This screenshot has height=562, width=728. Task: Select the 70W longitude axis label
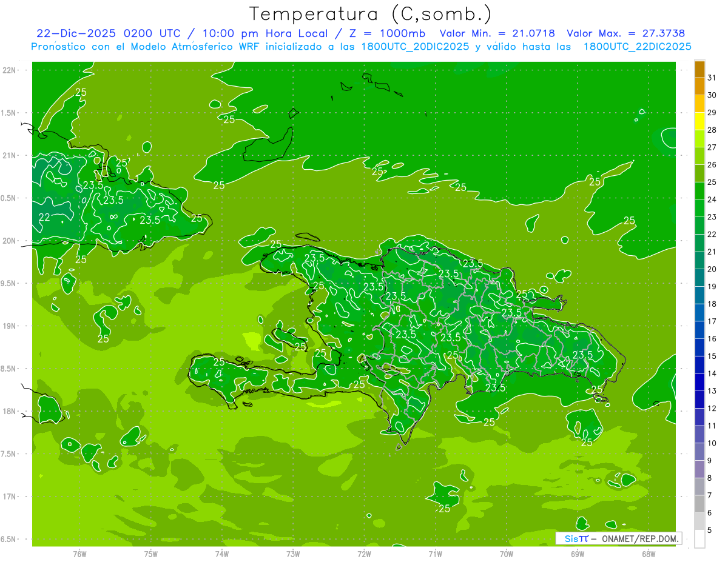[506, 554]
